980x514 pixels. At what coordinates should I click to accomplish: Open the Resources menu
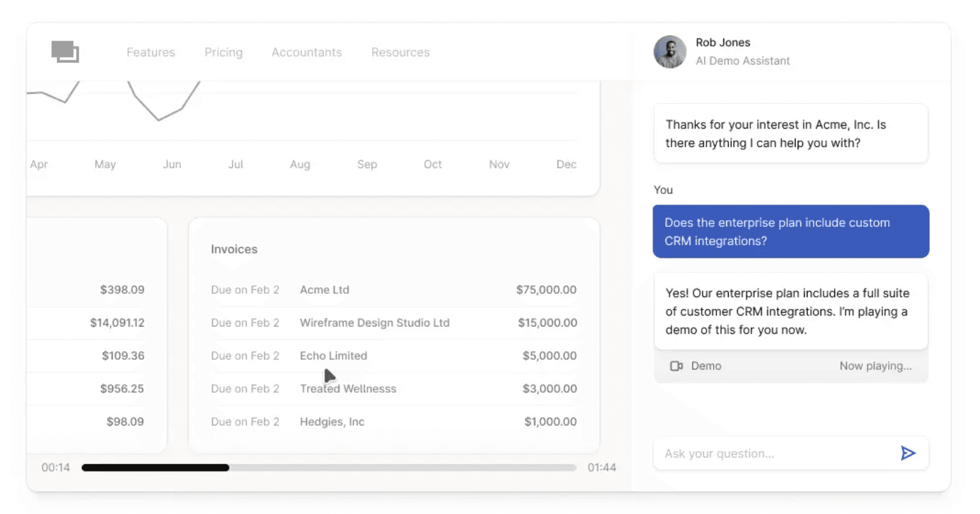(x=400, y=52)
